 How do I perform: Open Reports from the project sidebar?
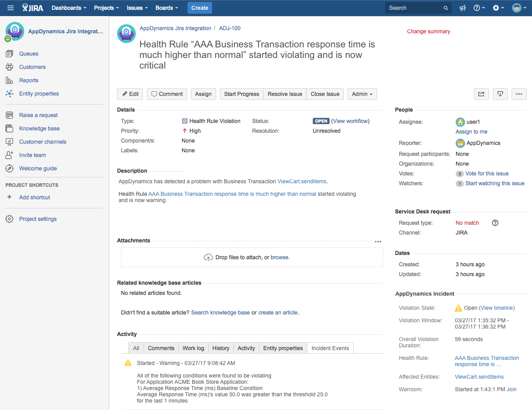(x=29, y=80)
